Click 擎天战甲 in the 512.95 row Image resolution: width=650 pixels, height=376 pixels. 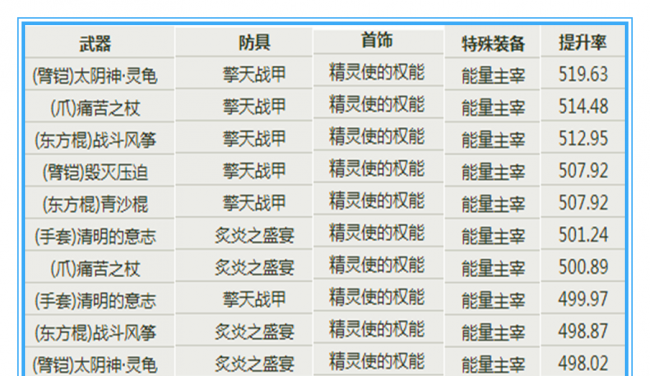point(254,139)
